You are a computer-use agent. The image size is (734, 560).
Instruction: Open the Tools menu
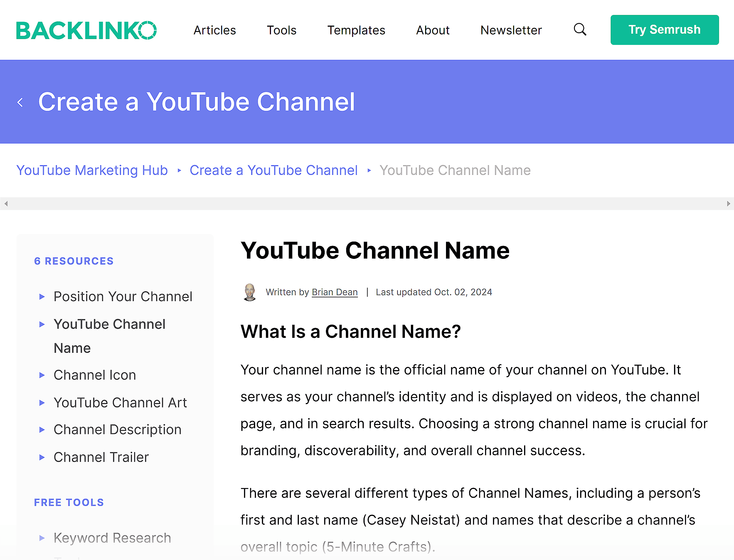(x=282, y=30)
